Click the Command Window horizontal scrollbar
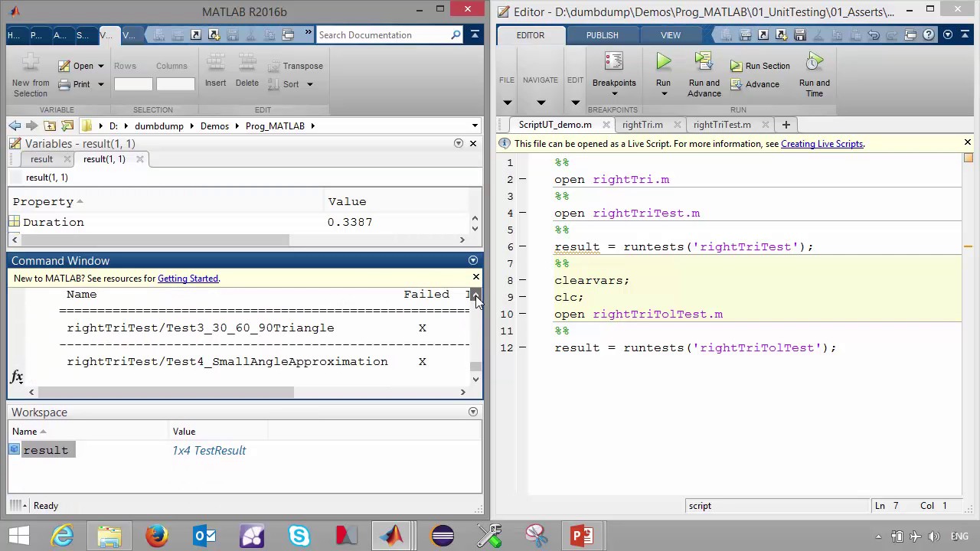Image resolution: width=980 pixels, height=551 pixels. 166,392
